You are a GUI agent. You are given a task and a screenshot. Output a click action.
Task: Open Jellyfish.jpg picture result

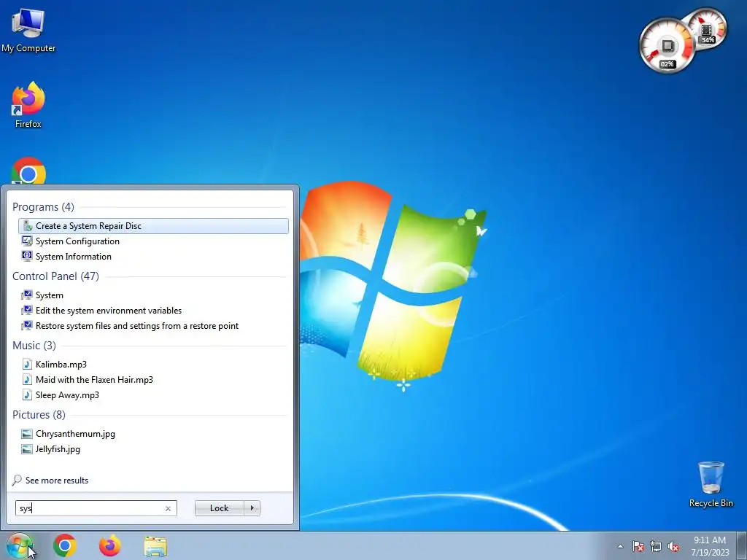pos(153,449)
